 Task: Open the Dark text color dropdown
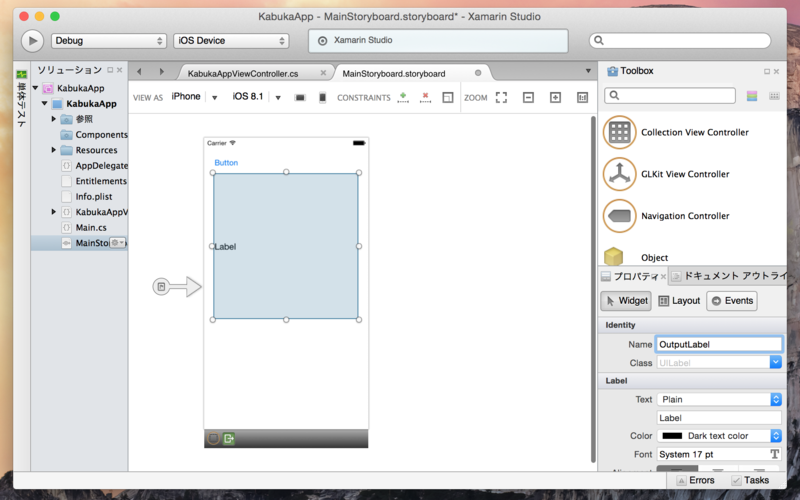pyautogui.click(x=719, y=436)
